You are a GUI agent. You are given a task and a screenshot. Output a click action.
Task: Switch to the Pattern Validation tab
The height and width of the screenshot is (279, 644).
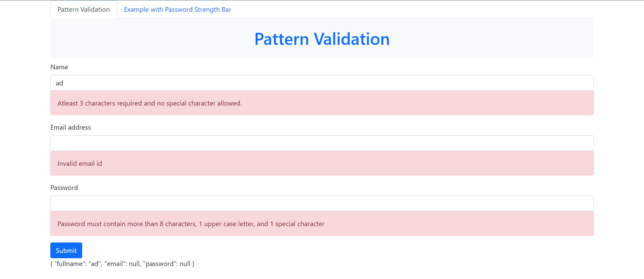(x=83, y=9)
